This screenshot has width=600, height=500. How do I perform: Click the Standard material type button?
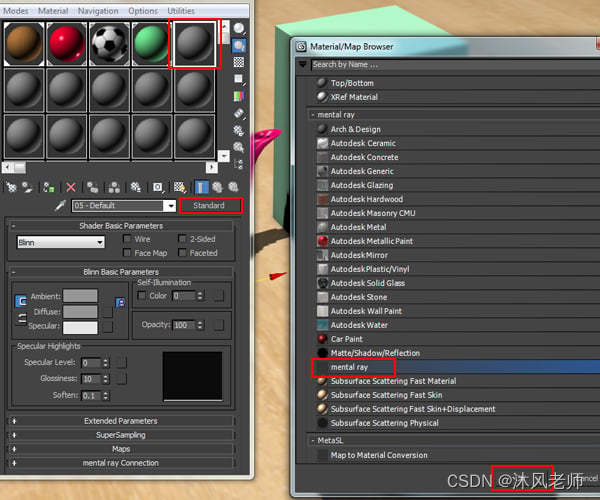click(x=209, y=205)
